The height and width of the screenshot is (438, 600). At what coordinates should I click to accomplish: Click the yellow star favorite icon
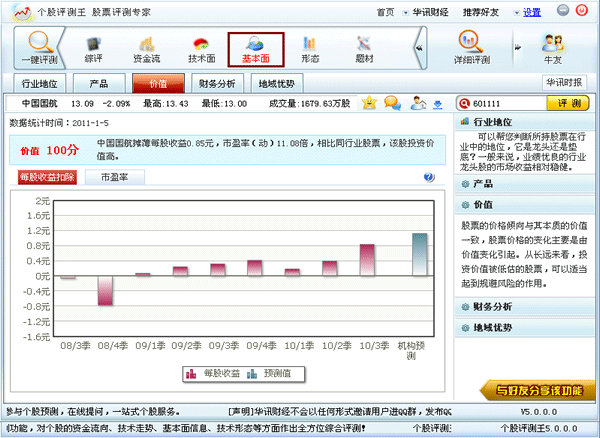click(x=369, y=103)
